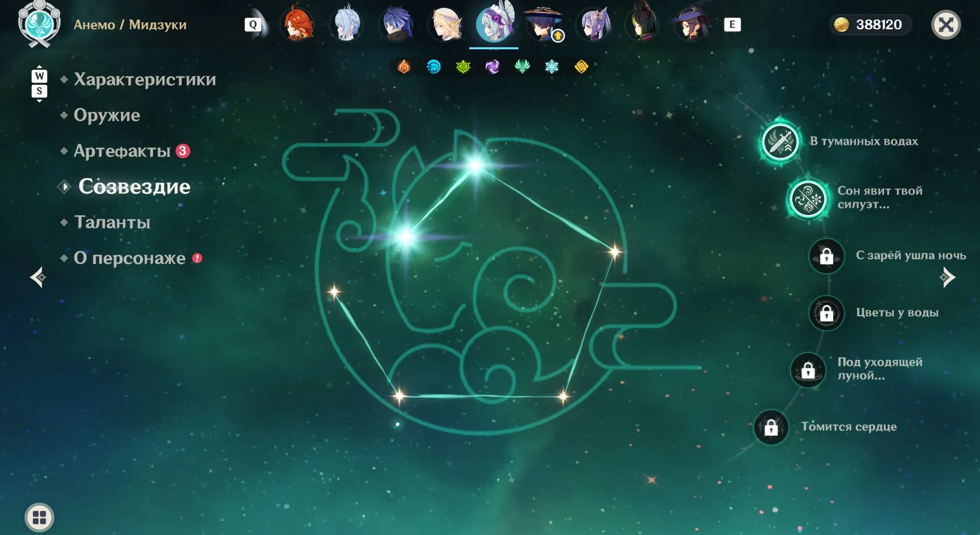This screenshot has width=980, height=535.
Task: Select the dark-eared green-haired character portrait
Action: coord(642,24)
